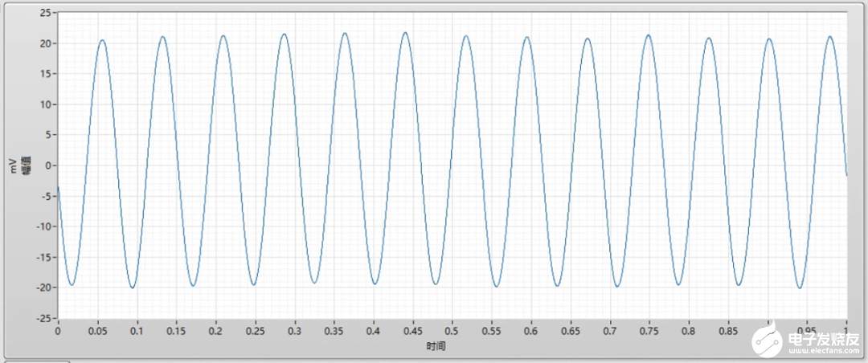Edit the y-axis maximum value 25
This screenshot has height=363, width=868.
45,13
